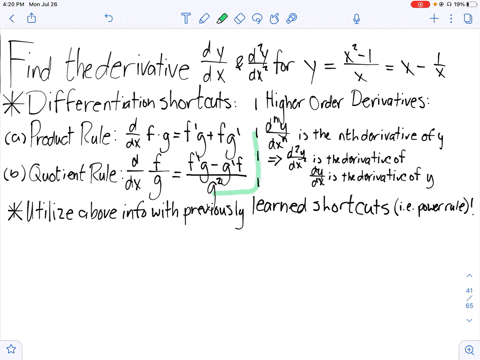The width and height of the screenshot is (480, 360).
Task: Open the three-dot more options menu
Action: click(x=451, y=19)
